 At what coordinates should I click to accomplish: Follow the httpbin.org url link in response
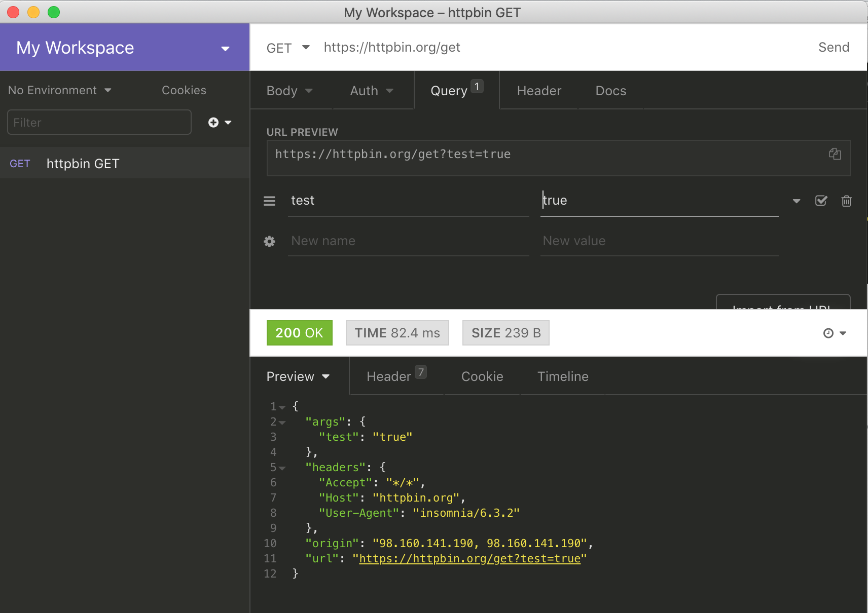point(469,558)
